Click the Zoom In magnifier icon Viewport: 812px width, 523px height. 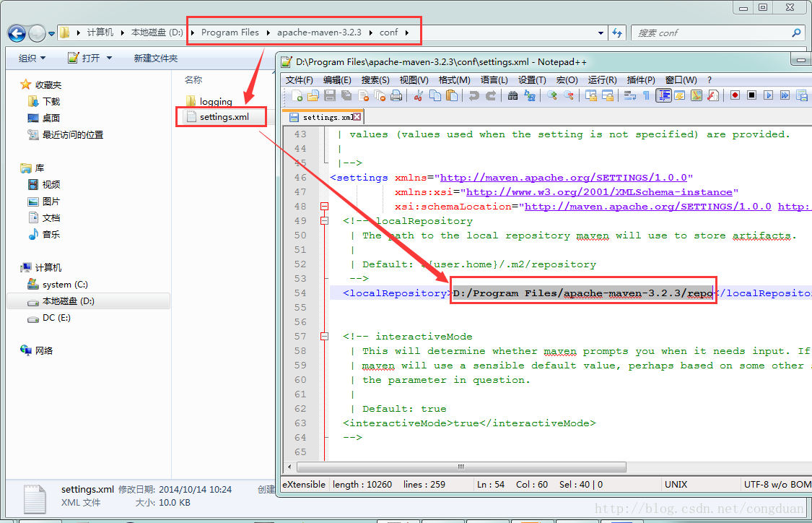pos(552,95)
